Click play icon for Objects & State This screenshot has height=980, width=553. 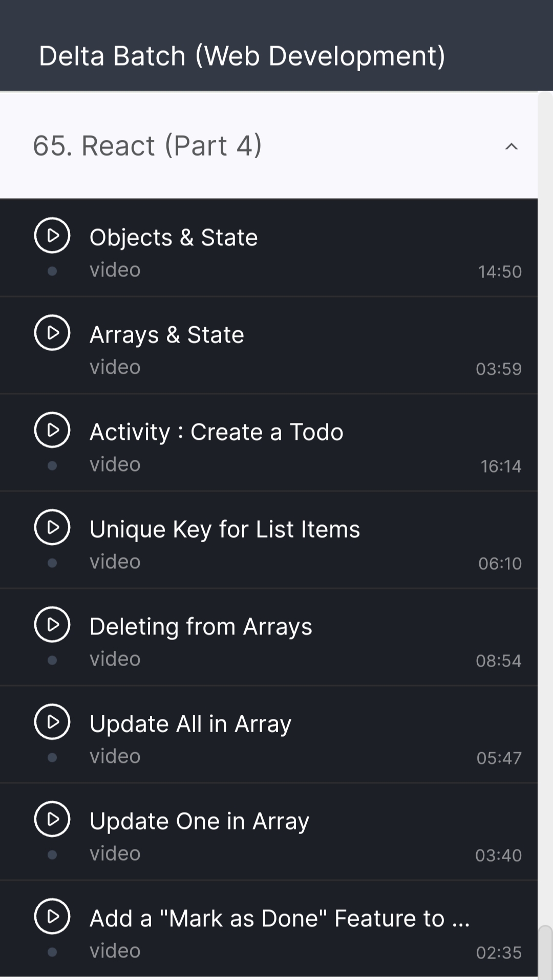(x=52, y=236)
